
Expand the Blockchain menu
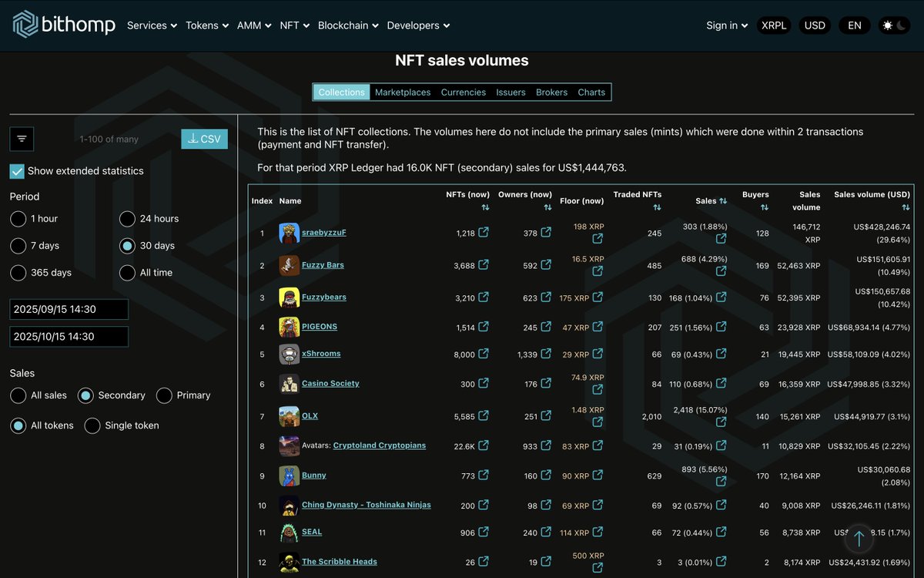pos(348,25)
